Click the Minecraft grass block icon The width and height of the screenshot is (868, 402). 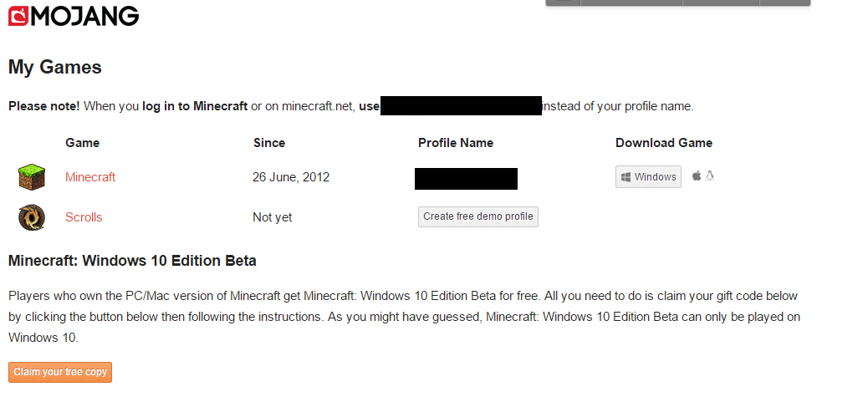pyautogui.click(x=32, y=177)
